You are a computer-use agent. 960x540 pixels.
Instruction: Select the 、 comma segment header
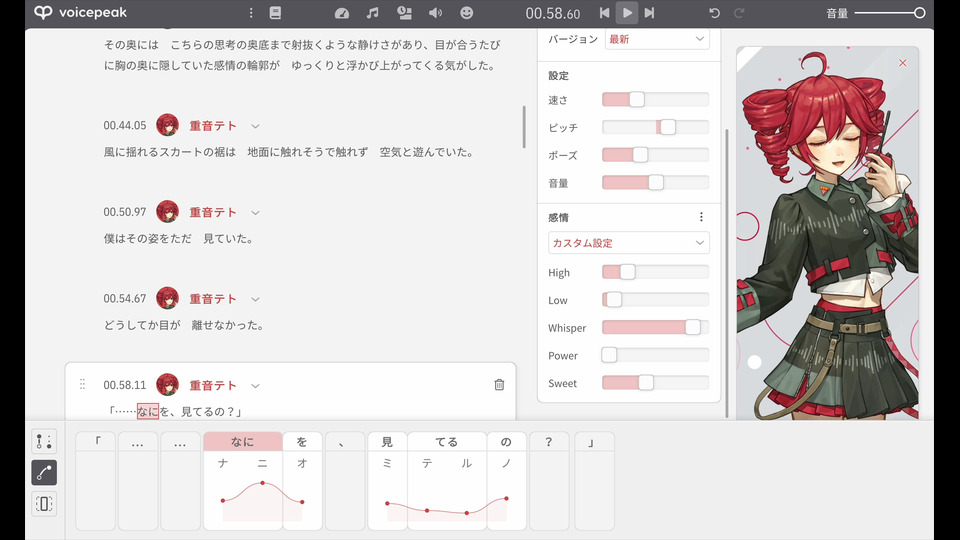point(345,441)
